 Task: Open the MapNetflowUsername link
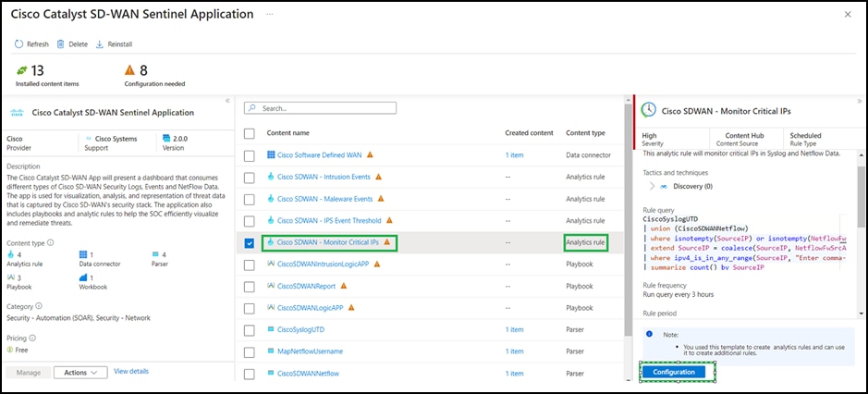tap(310, 351)
